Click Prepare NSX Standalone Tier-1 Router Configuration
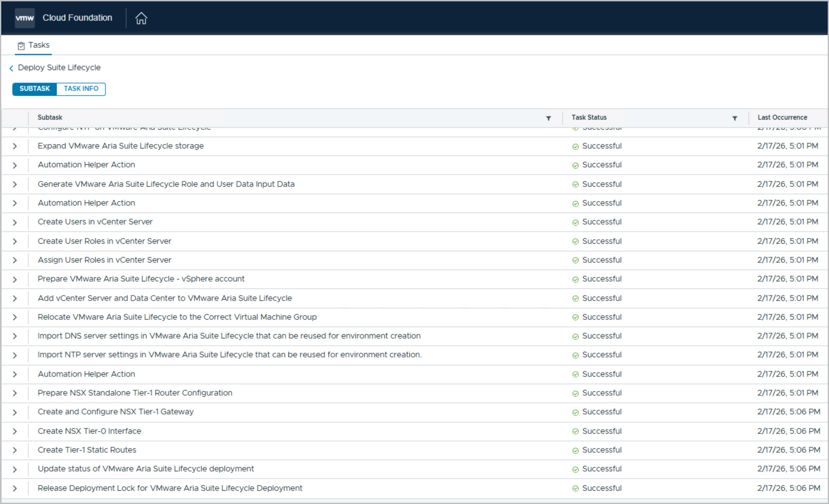Image resolution: width=829 pixels, height=504 pixels. pyautogui.click(x=135, y=393)
